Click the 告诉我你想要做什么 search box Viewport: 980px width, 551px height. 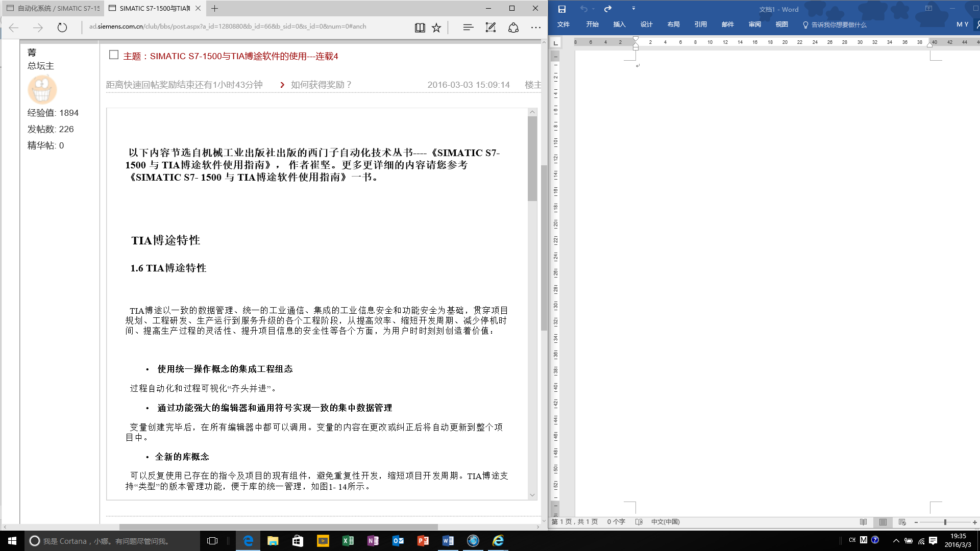coord(839,24)
